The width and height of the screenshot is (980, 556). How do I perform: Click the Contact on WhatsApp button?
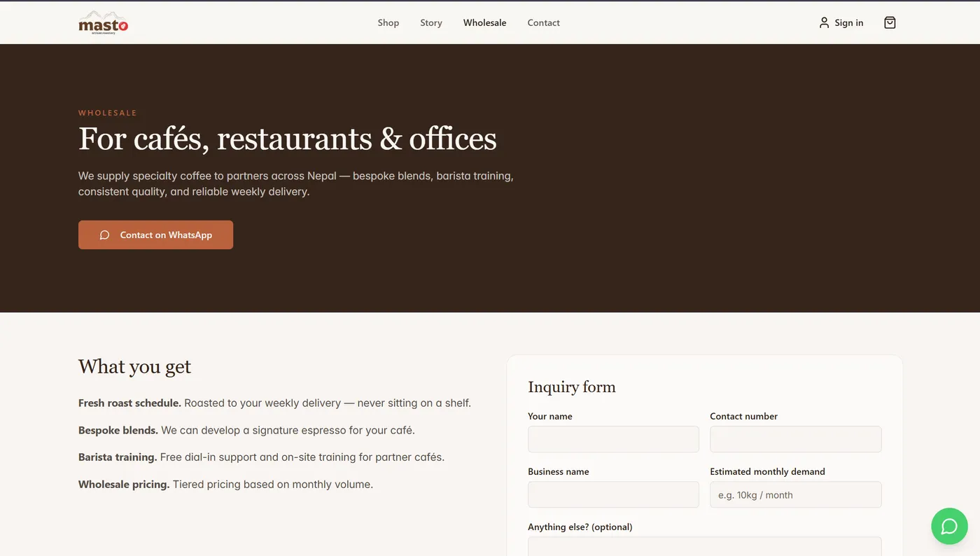tap(155, 235)
